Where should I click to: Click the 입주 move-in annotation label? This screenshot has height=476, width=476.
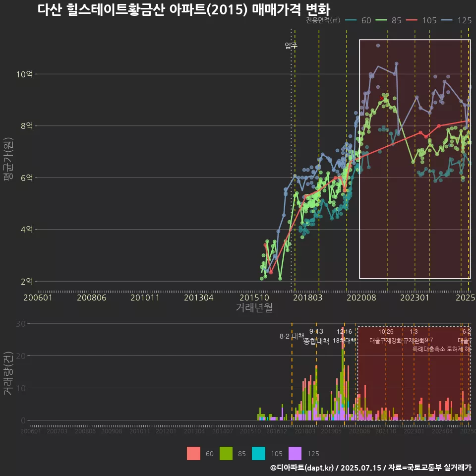pos(291,46)
